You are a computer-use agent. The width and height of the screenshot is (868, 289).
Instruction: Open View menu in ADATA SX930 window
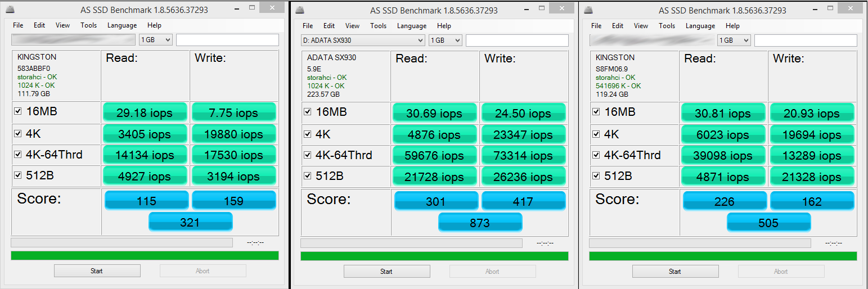tap(352, 25)
